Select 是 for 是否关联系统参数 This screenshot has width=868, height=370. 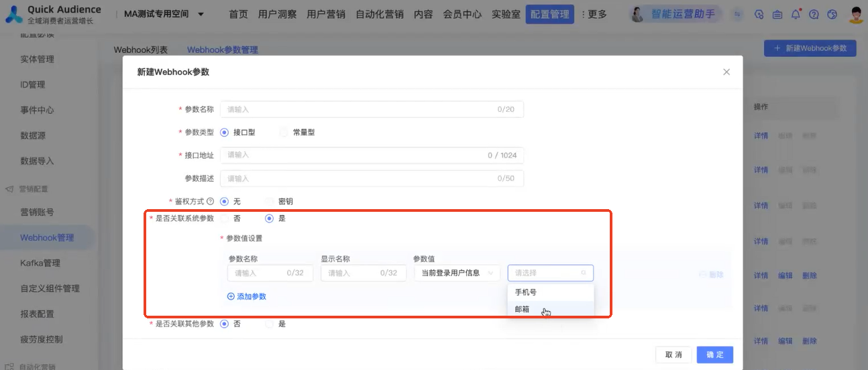[x=269, y=218]
